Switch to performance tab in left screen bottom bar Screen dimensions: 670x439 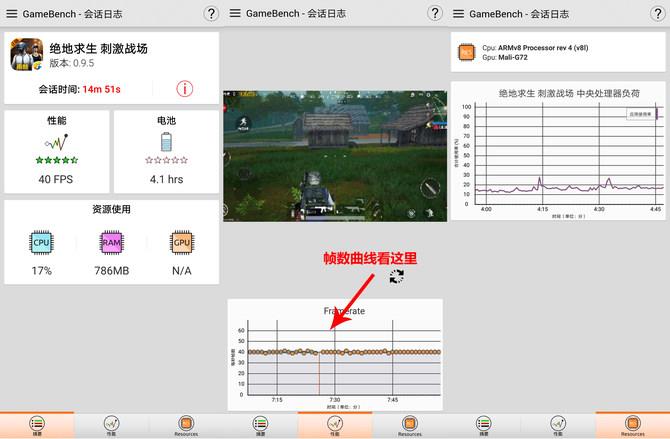pyautogui.click(x=112, y=425)
